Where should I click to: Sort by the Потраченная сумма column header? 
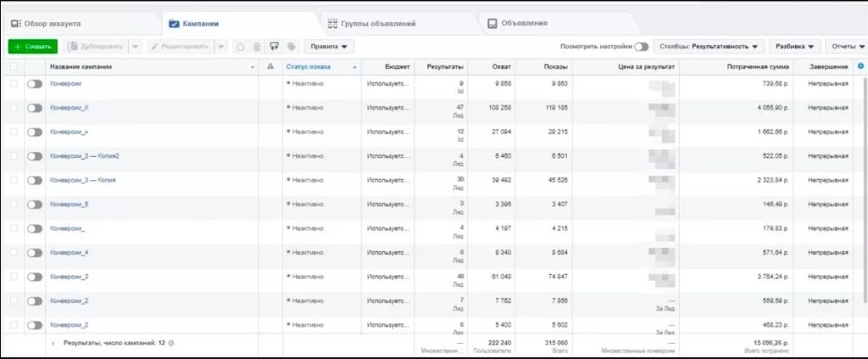758,66
